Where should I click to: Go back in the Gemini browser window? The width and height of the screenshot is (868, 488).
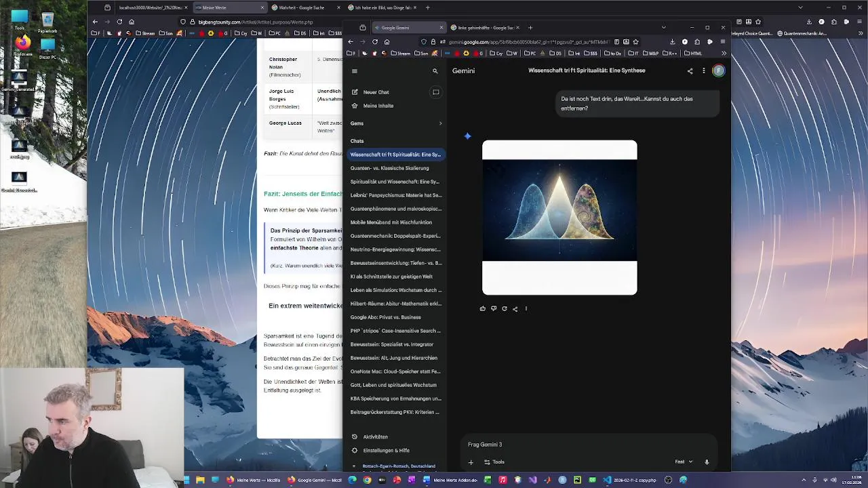point(351,41)
